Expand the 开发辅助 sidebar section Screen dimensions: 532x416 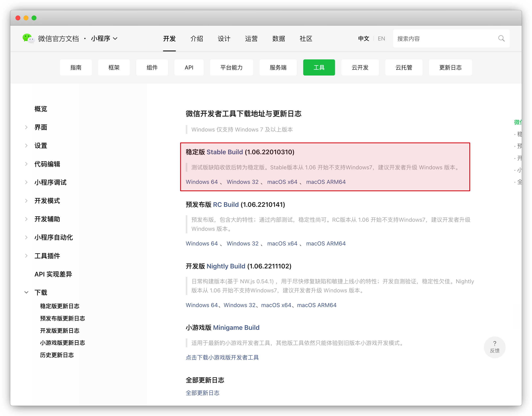click(x=26, y=219)
